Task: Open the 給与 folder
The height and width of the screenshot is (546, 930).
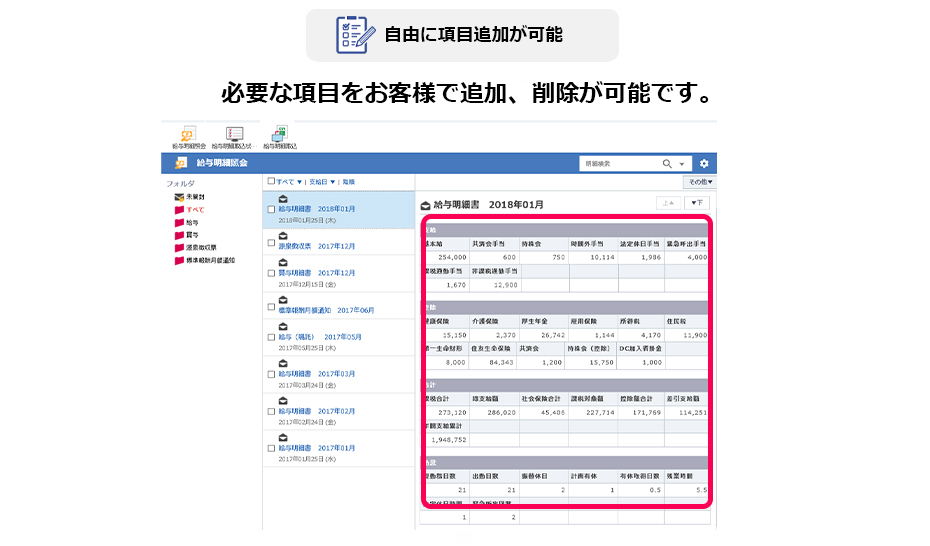Action: coord(186,223)
